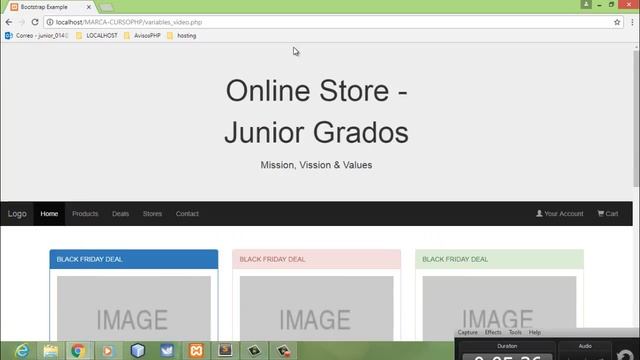Image resolution: width=640 pixels, height=360 pixels.
Task: Open the AvisosPHP bookmark folder
Action: point(142,36)
